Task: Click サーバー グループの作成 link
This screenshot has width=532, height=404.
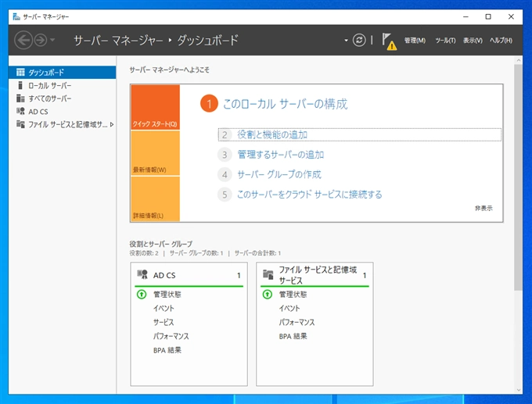Action: tap(279, 174)
